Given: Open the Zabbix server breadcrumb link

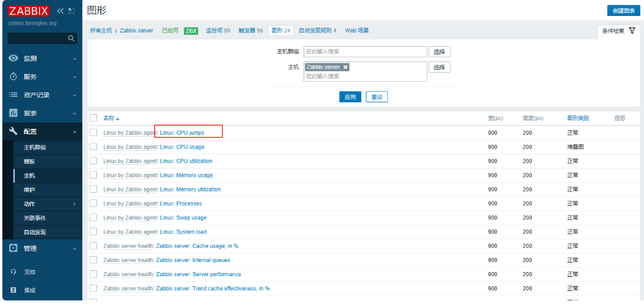Looking at the screenshot, I should (136, 30).
